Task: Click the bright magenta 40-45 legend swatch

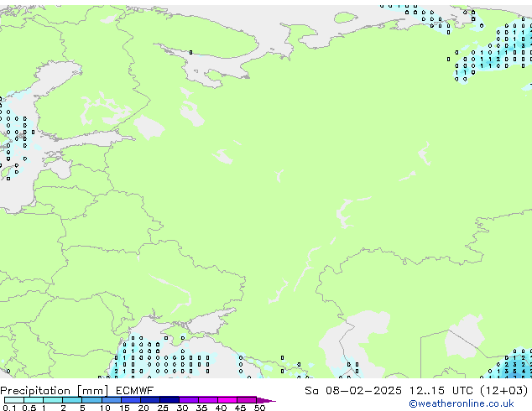Action: coord(227,400)
